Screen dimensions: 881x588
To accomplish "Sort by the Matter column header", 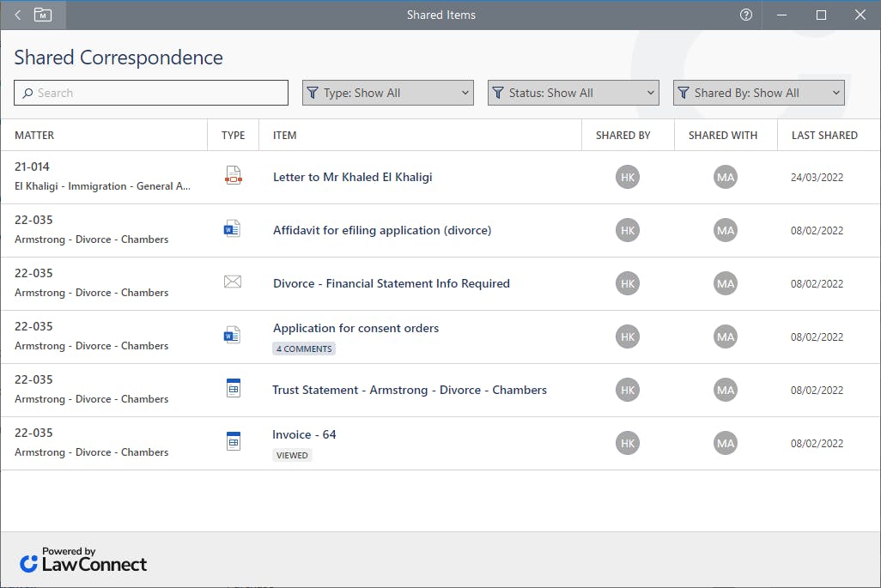I will coord(34,135).
